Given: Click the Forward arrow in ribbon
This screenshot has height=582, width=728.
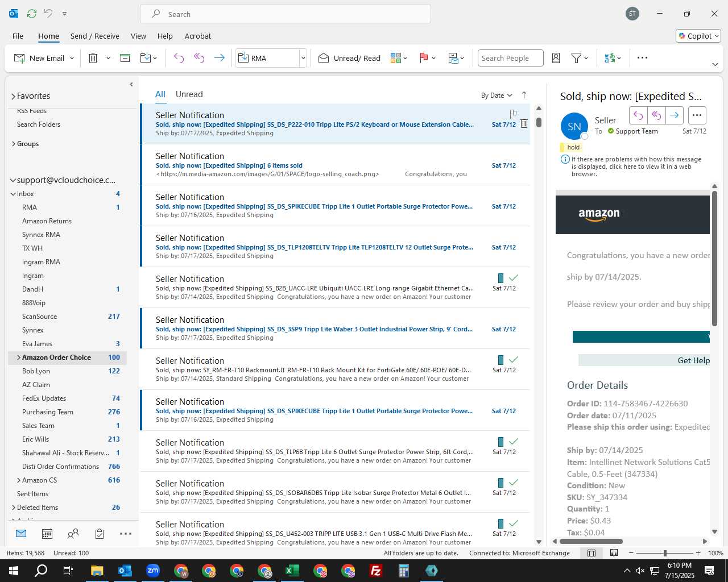Looking at the screenshot, I should (x=219, y=58).
